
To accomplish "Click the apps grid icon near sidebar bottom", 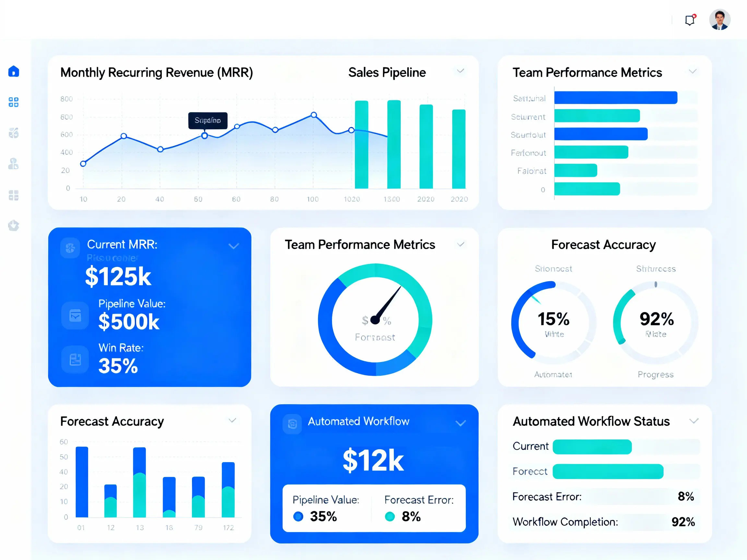I will tap(14, 196).
